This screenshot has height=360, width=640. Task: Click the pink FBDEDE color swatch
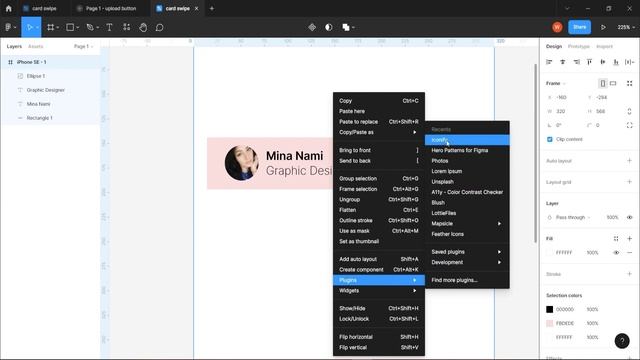[x=550, y=323]
